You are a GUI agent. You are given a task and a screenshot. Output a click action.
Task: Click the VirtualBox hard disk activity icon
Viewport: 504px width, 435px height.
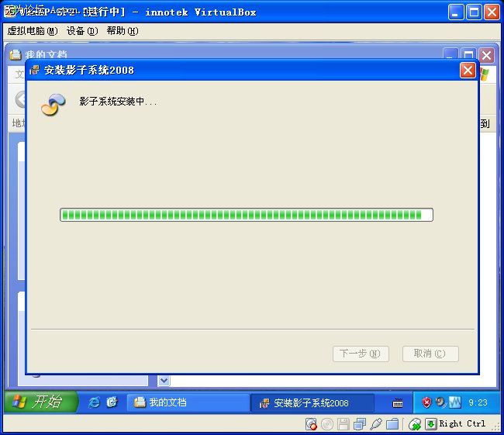[x=311, y=424]
